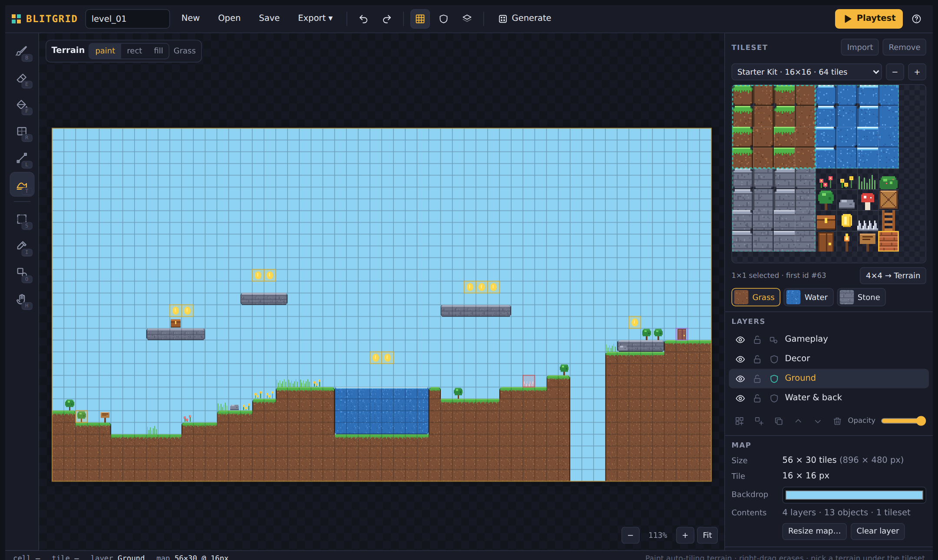Viewport: 938px width, 560px height.
Task: Lock the Decor layer
Action: click(x=757, y=359)
